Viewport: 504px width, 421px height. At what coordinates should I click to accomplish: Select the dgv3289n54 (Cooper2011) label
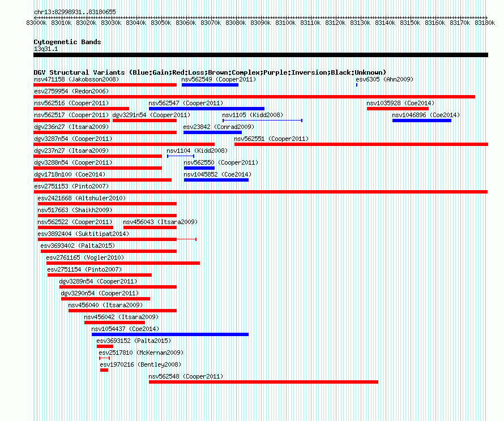click(99, 281)
